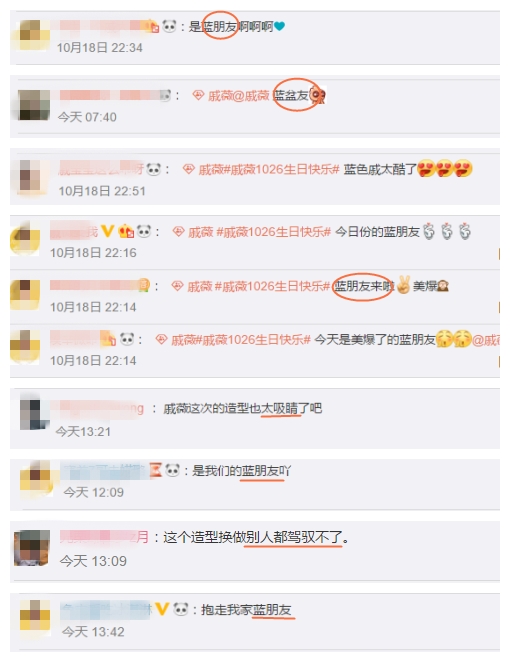The image size is (510, 662).
Task: Click the blue heart emoji in first comment
Action: [x=279, y=26]
